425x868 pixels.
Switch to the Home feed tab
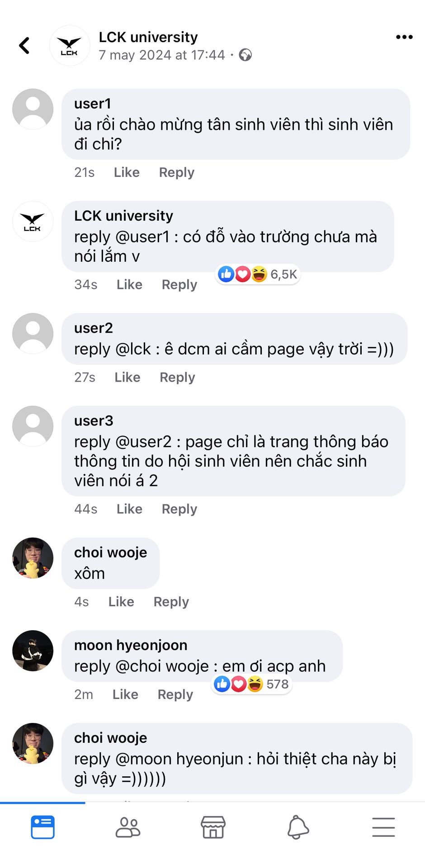click(43, 827)
